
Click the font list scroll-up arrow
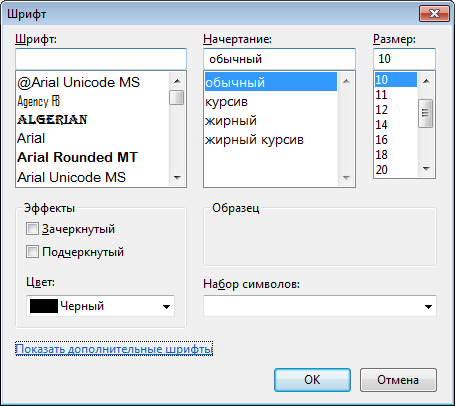[x=177, y=81]
